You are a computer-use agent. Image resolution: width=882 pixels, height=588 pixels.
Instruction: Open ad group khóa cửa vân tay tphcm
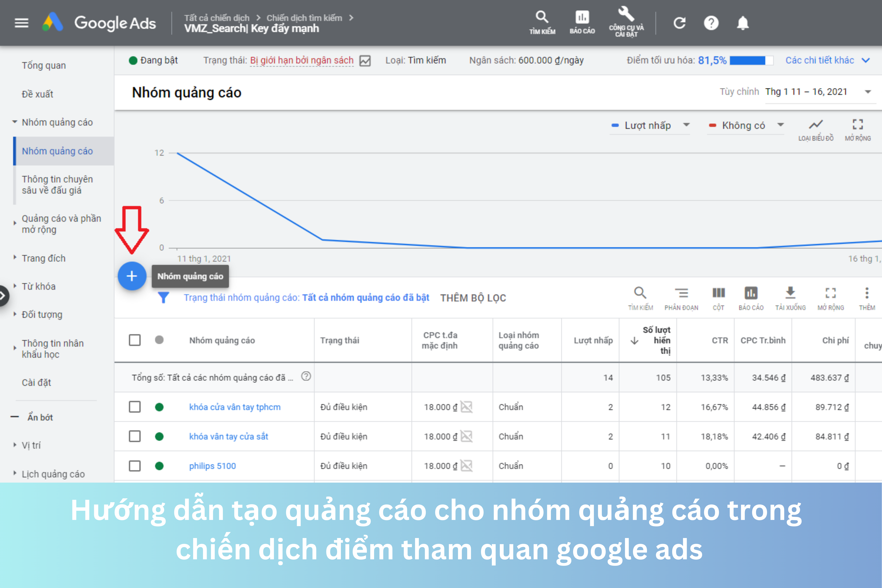tap(235, 407)
